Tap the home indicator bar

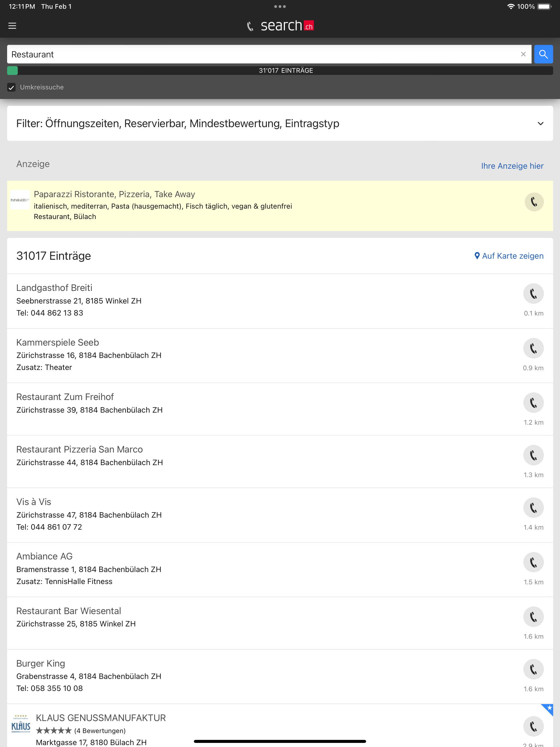pyautogui.click(x=280, y=742)
